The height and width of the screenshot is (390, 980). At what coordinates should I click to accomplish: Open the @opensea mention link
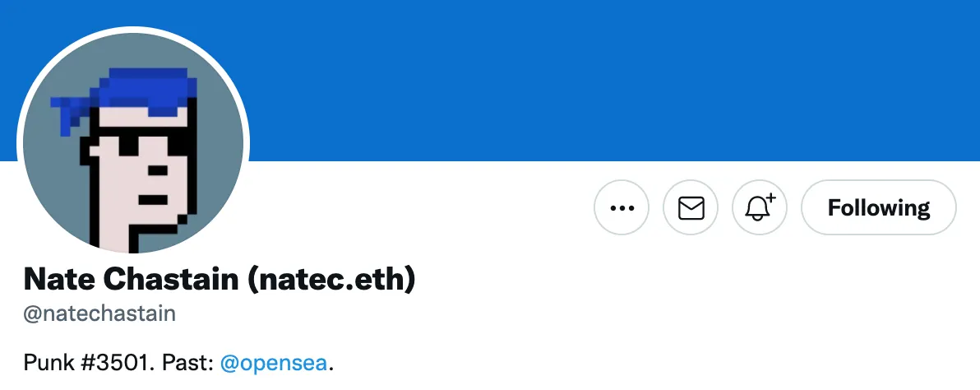275,362
